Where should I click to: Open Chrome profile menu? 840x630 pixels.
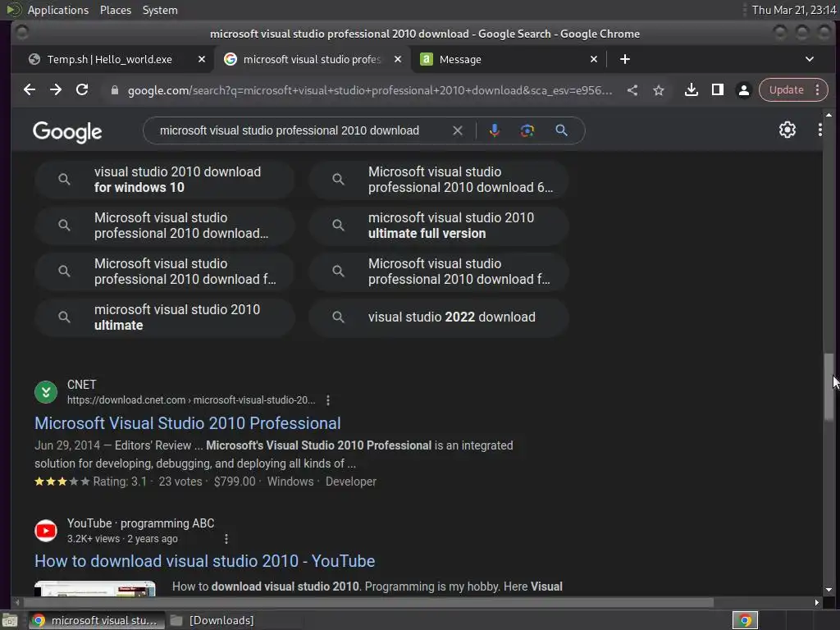coord(743,90)
